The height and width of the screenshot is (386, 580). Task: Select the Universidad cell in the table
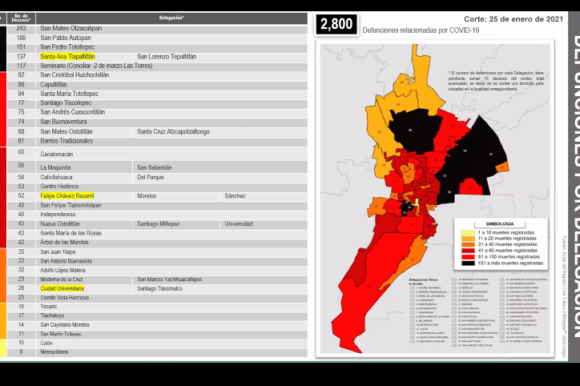(239, 224)
